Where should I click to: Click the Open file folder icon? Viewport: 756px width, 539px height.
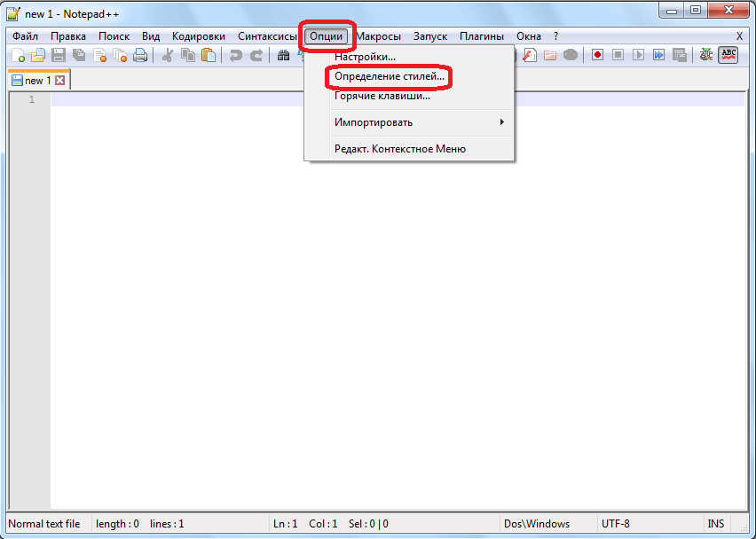38,55
